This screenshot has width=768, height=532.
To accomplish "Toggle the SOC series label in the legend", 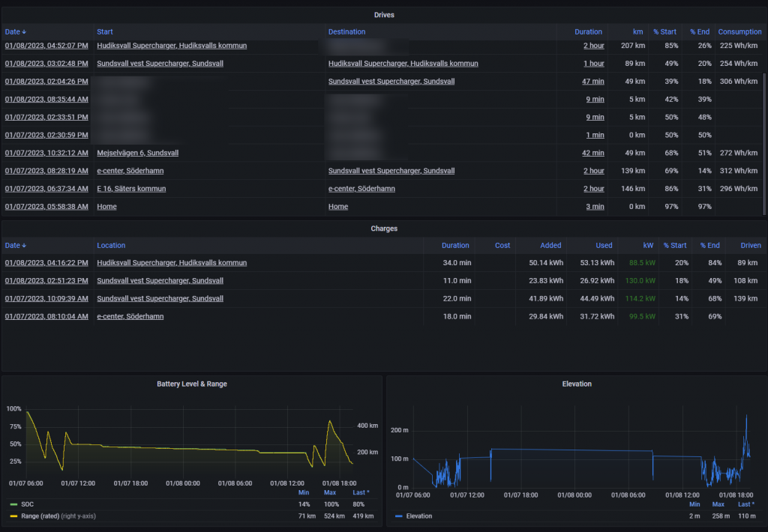I will point(27,504).
